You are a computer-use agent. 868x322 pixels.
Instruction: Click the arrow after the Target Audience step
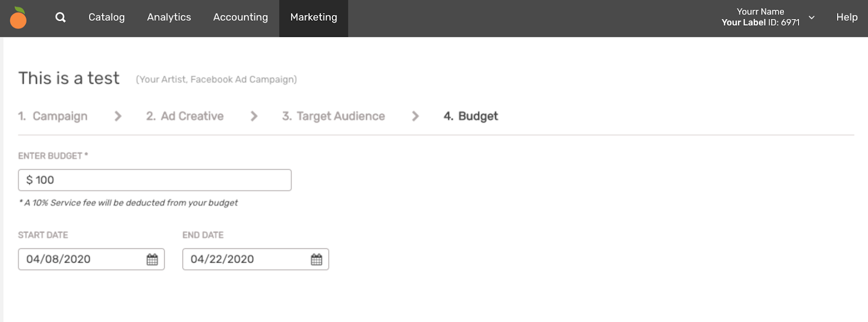[x=415, y=116]
